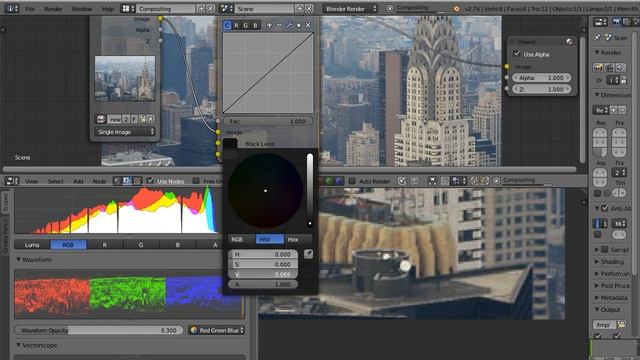Image resolution: width=640 pixels, height=360 pixels.
Task: Open the Help menu
Action: 108,9
